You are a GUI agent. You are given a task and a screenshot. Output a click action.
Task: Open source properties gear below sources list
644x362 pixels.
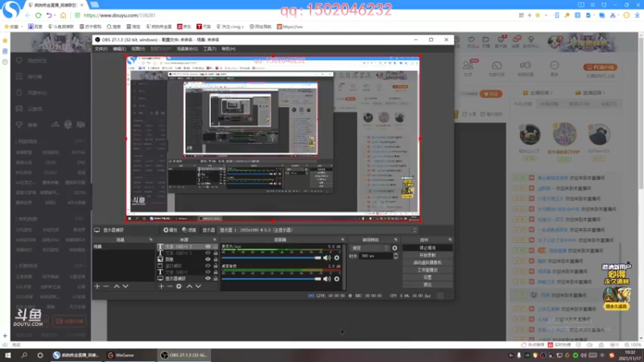click(179, 286)
